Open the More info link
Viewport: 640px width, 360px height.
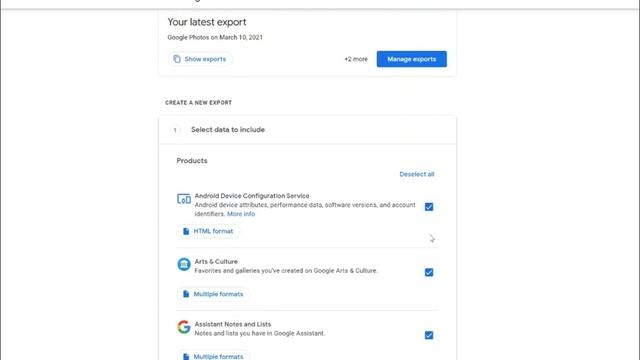[241, 214]
